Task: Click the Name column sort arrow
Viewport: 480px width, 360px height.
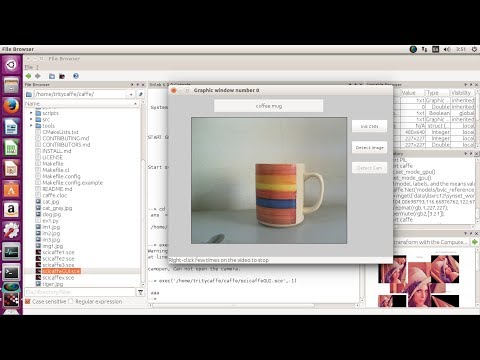Action: [x=135, y=104]
